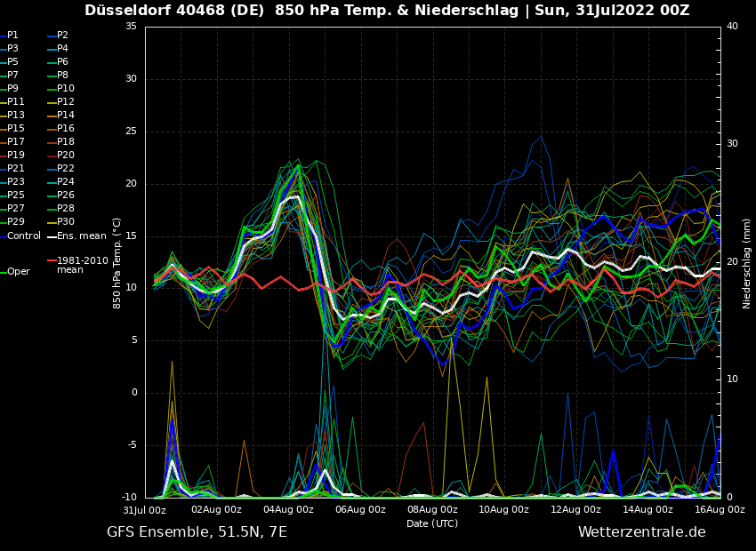
Task: Click the Date (UTC) axis label
Action: (432, 523)
